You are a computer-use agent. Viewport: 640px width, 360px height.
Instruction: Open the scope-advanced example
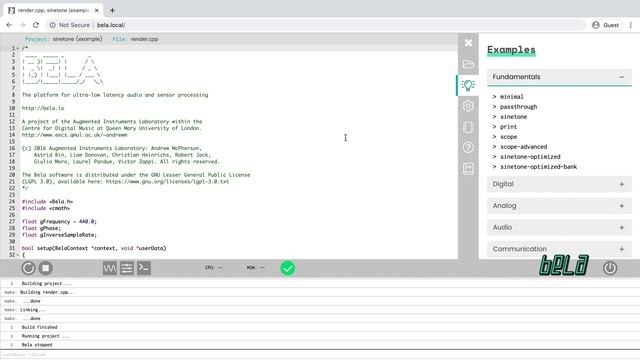pos(523,147)
